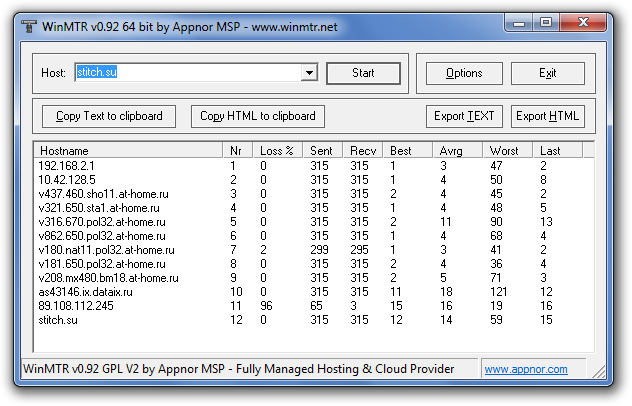Select the 89.108.112.245 hop row
Viewport: 632px width, 406px height.
pyautogui.click(x=77, y=305)
